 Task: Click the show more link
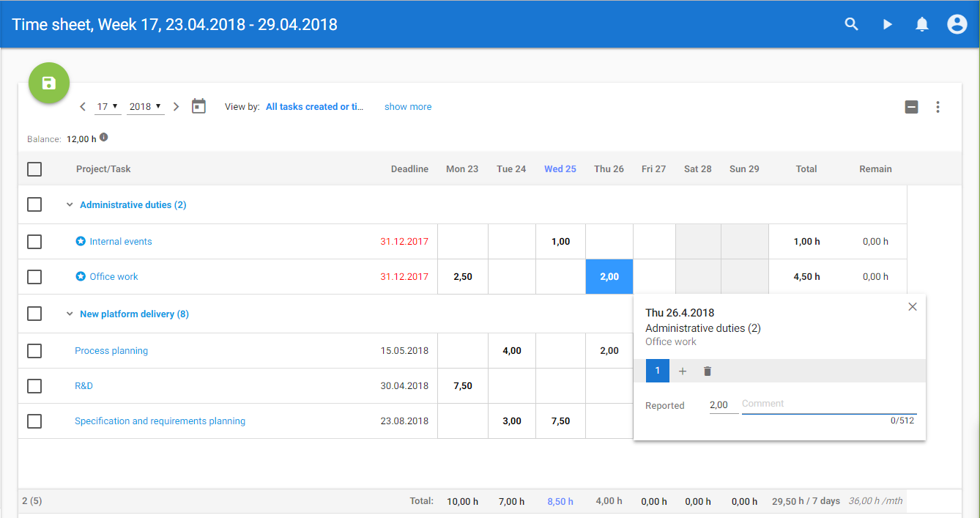(x=408, y=107)
